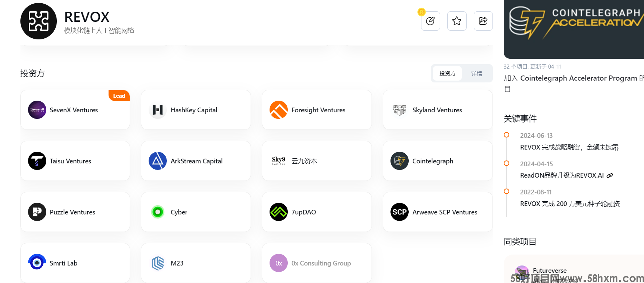Click the REVOX puzzle logo
Screen dimensions: 644x283
pos(39,21)
